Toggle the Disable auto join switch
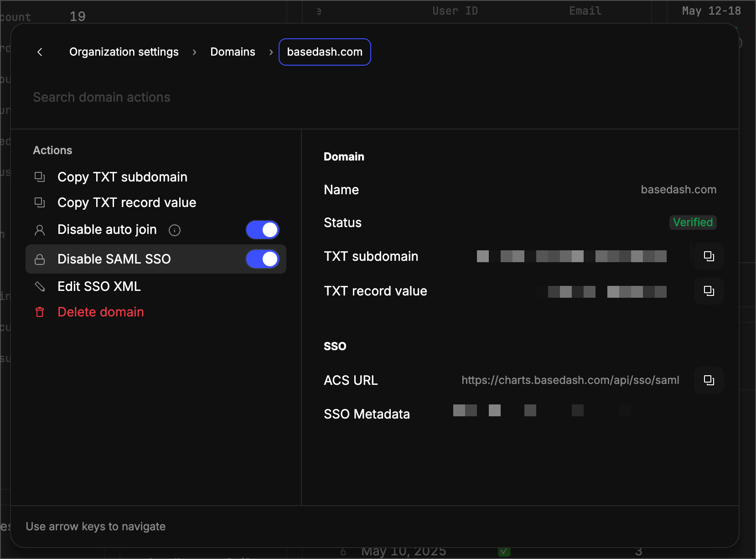The width and height of the screenshot is (756, 559). click(263, 230)
